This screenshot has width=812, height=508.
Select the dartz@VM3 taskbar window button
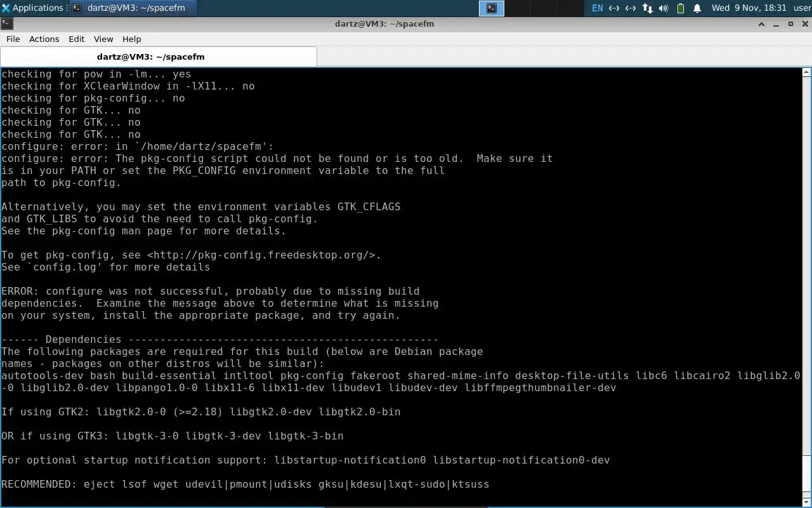tap(132, 8)
